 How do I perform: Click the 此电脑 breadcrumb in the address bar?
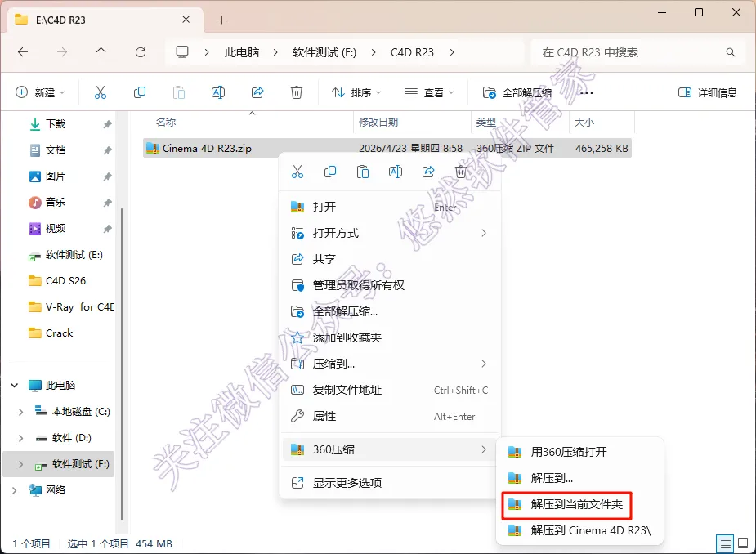coord(242,52)
